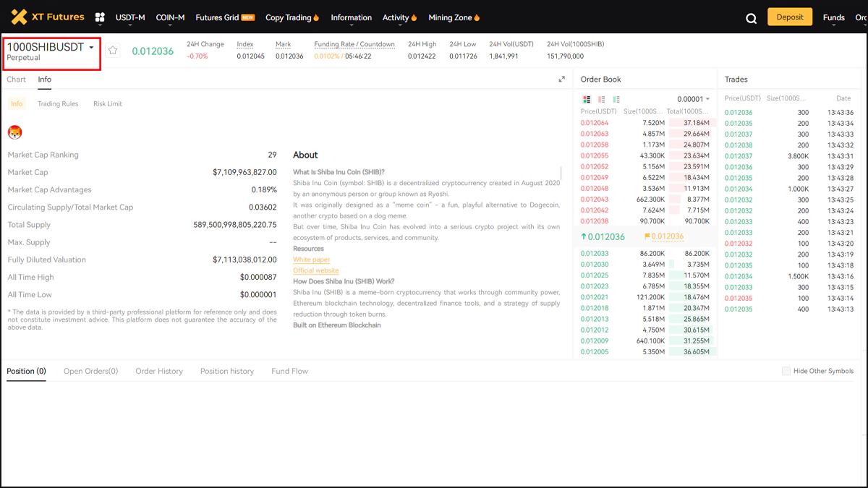Screen dimensions: 868x488
Task: Click the 24H High value 0.012422
Action: [x=422, y=56]
